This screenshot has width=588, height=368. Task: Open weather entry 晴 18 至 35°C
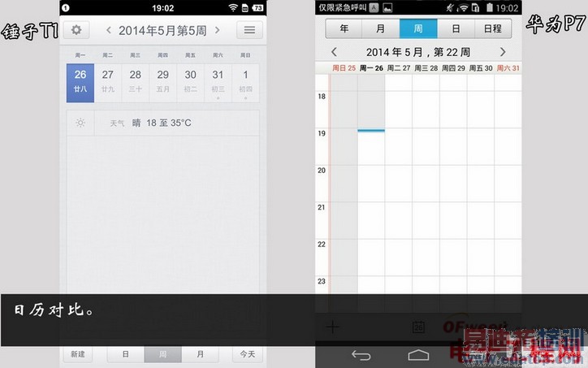(x=162, y=123)
